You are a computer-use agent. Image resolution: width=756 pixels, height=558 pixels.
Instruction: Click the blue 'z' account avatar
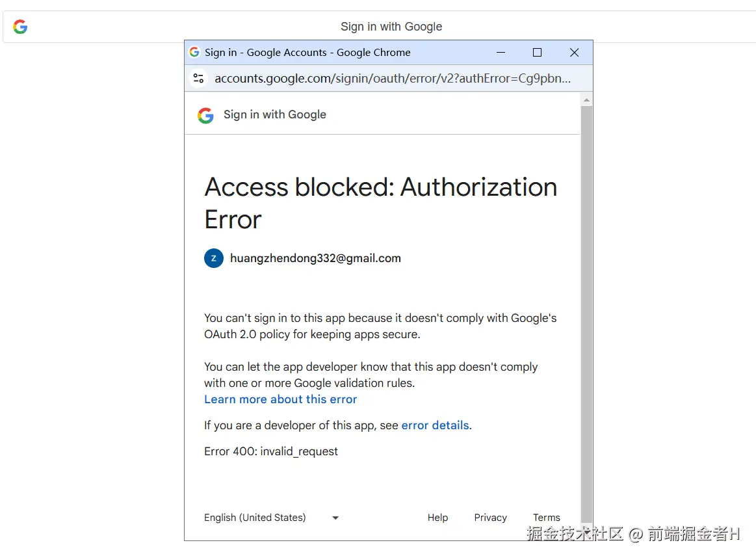point(214,258)
